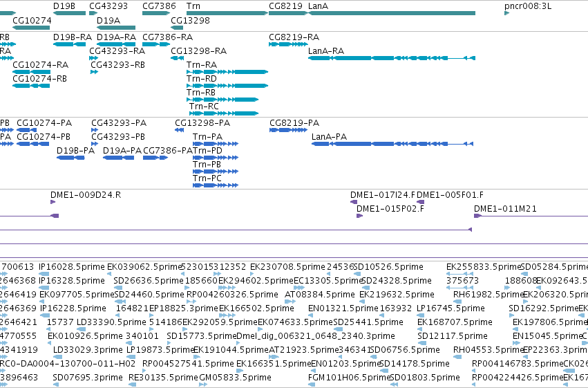Click the IP16028.5prime EST
This screenshot has height=388, width=588.
click(44, 274)
